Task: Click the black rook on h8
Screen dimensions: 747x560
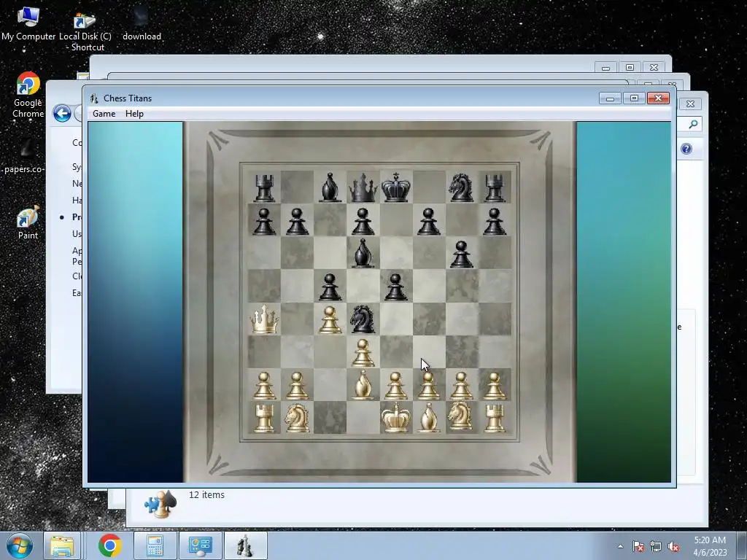Action: (494, 187)
